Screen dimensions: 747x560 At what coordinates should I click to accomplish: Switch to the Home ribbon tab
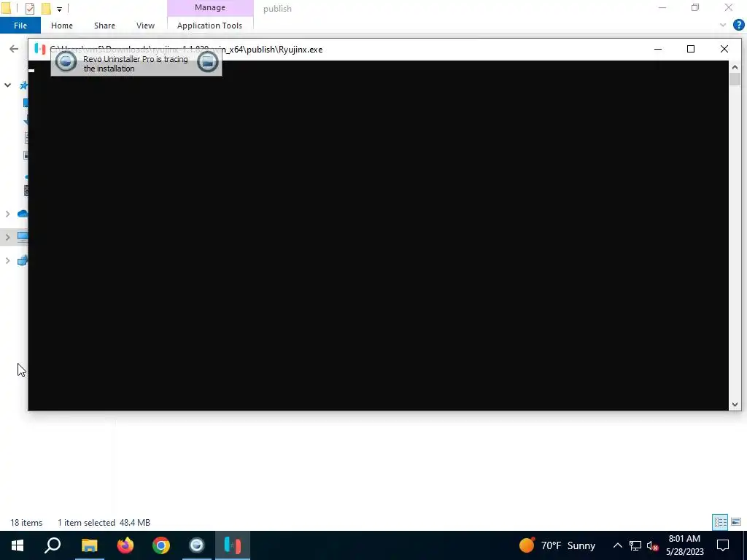click(62, 26)
